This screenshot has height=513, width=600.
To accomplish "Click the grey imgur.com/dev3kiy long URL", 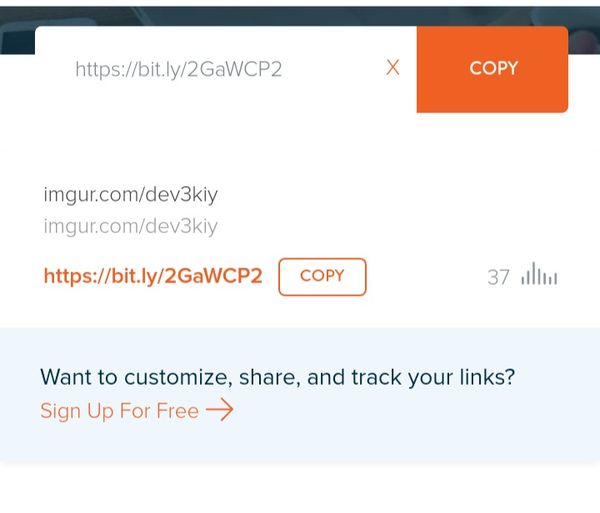I will (130, 226).
